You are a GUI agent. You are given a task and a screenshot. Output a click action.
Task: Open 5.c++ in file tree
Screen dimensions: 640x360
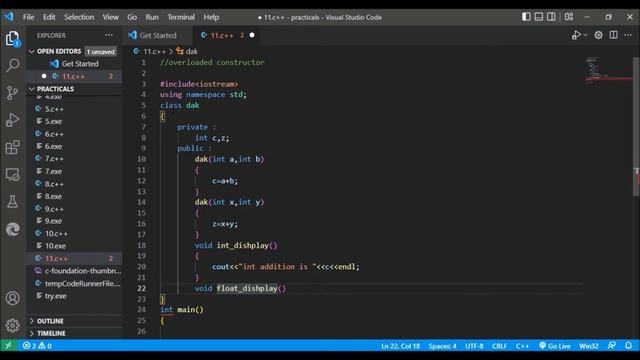tap(74, 109)
